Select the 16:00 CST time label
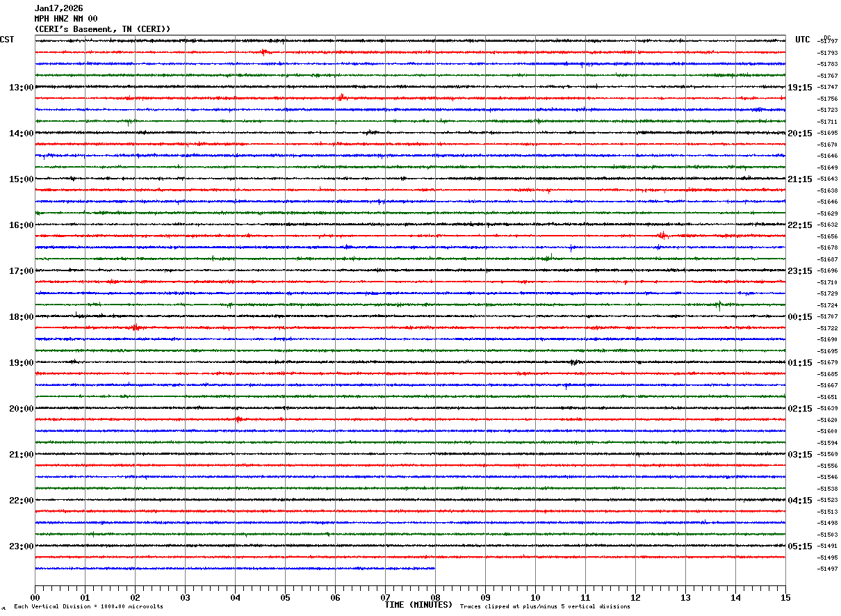 [x=21, y=225]
